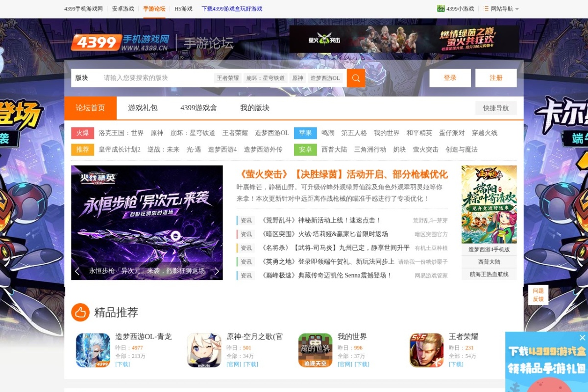Click the 造梦西游OL search tag
This screenshot has height=392, width=588.
[x=325, y=78]
